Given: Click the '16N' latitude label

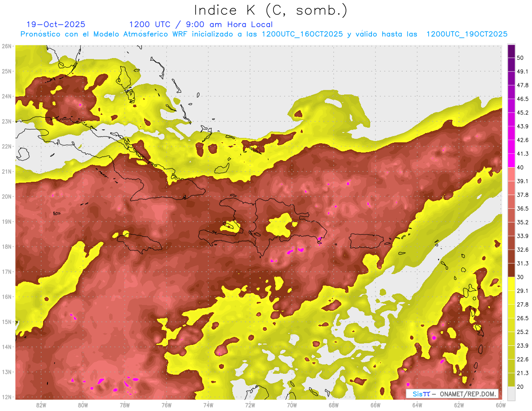Looking at the screenshot, I should (x=7, y=297).
